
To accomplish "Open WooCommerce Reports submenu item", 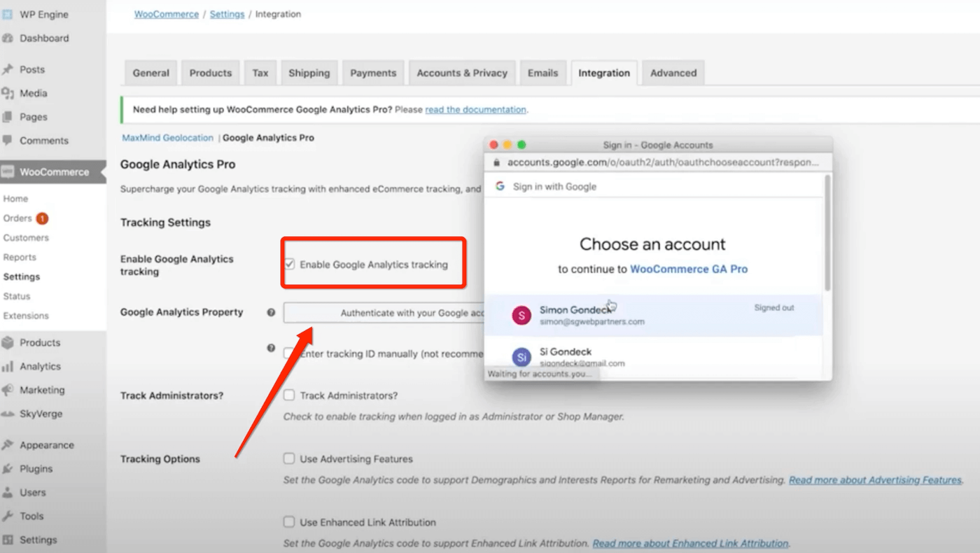I will [x=20, y=258].
